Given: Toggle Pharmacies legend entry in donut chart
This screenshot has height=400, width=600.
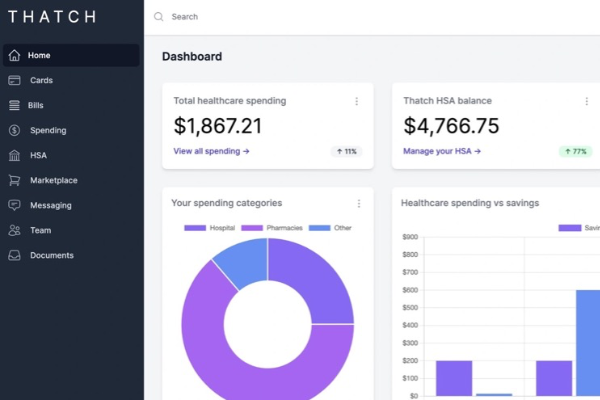Looking at the screenshot, I should click(x=272, y=228).
